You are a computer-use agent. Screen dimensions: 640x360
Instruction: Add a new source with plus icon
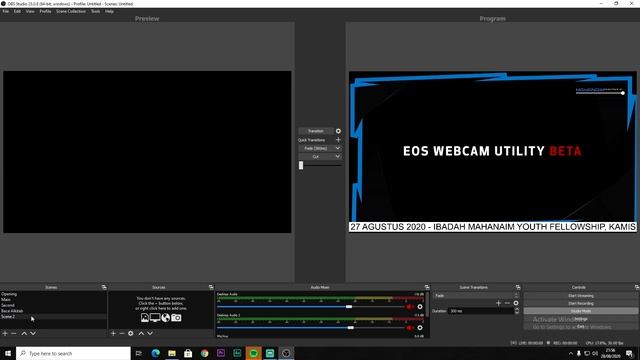point(113,333)
